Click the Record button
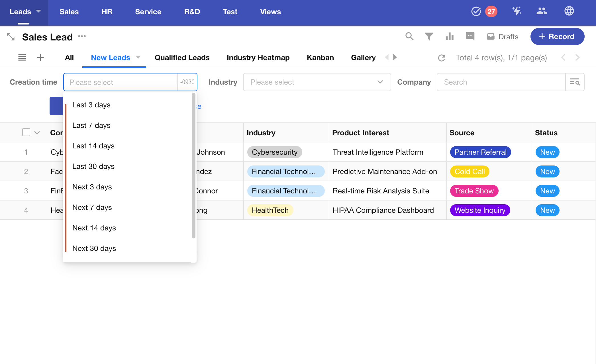 (557, 36)
